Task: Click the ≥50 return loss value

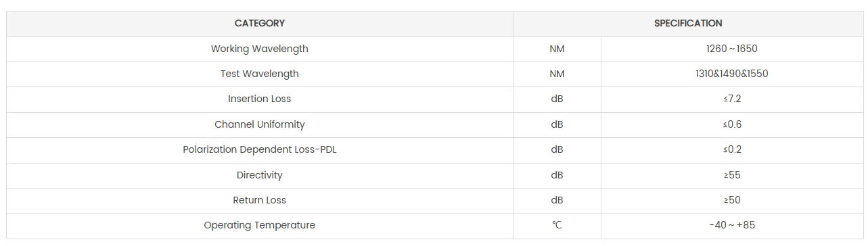Action: 733,200
